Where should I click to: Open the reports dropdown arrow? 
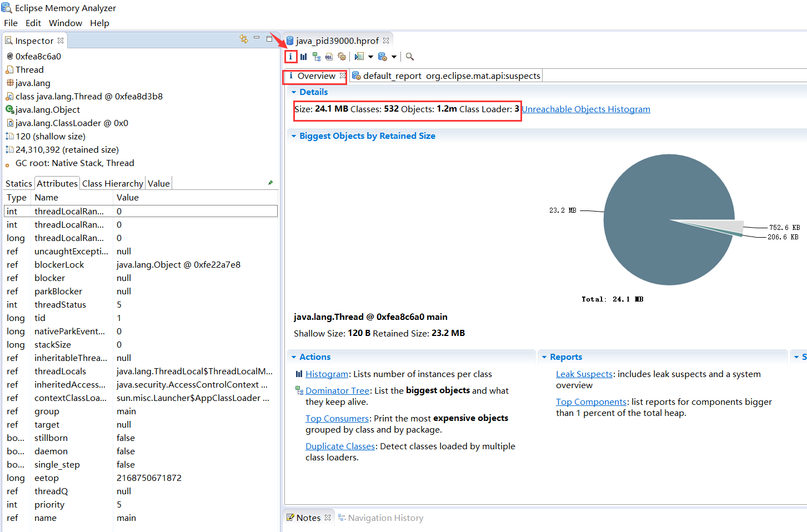click(x=370, y=57)
